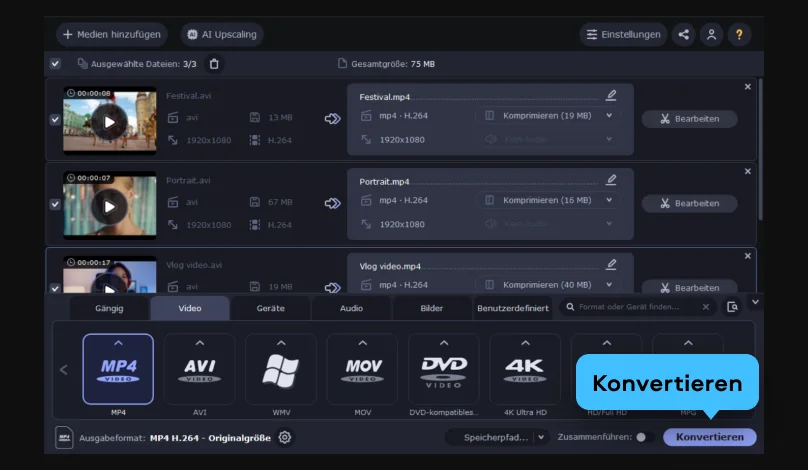Open the user account icon

click(712, 35)
